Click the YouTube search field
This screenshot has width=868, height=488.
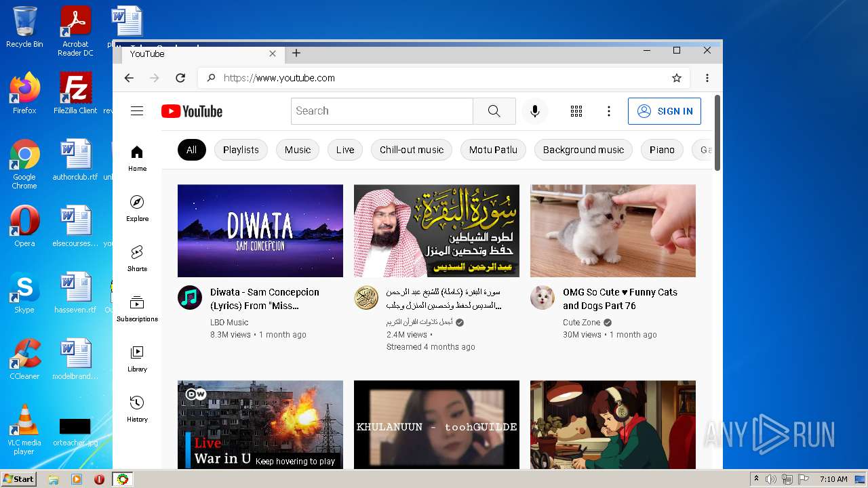click(x=382, y=111)
